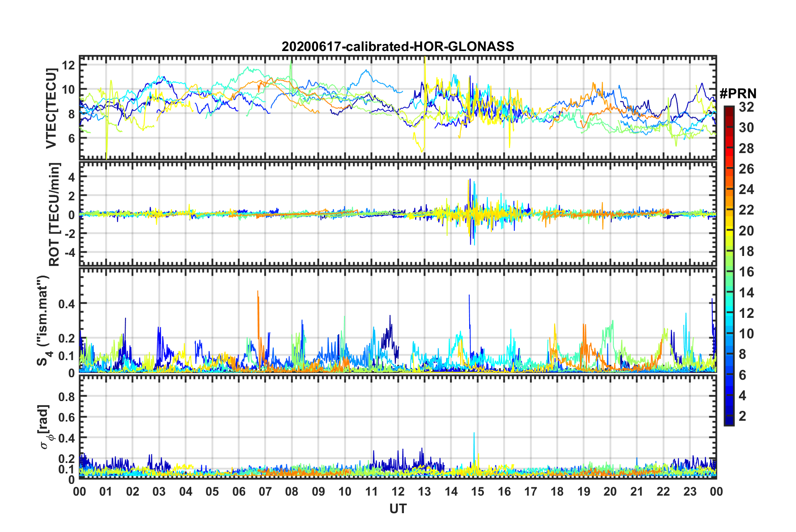796x532 pixels.
Task: Click x-axis tick label 07
Action: pos(265,491)
